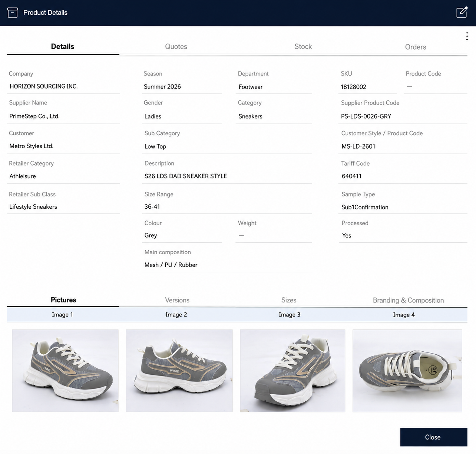Click the Image 4 column header

[x=404, y=315]
